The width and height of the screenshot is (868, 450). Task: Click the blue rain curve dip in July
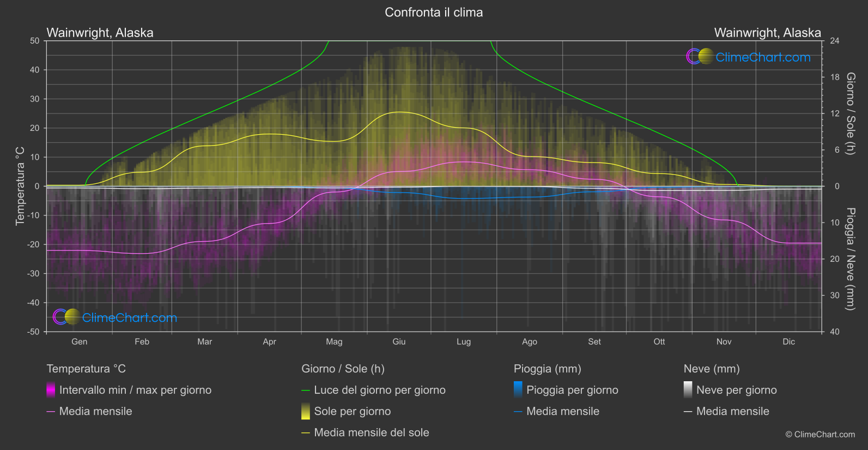click(464, 199)
